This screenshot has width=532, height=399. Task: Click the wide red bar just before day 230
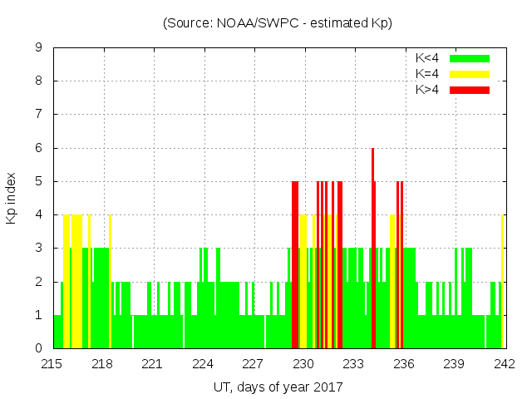[295, 266]
